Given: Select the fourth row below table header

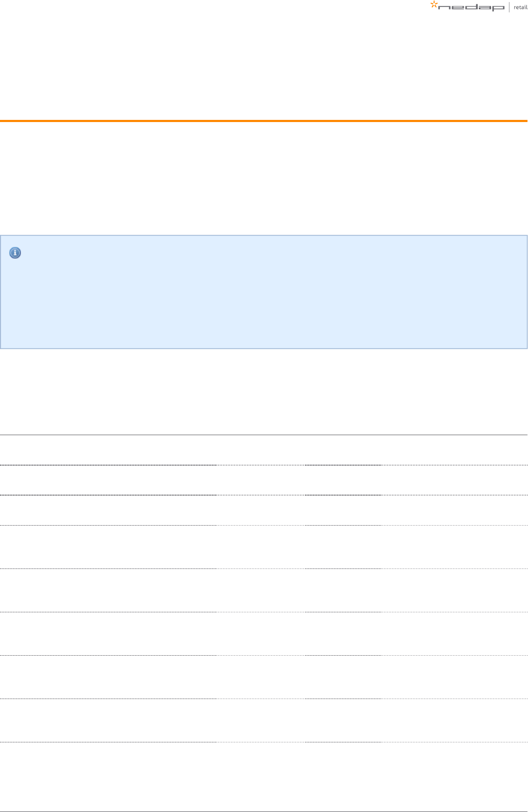Looking at the screenshot, I should coord(264,590).
